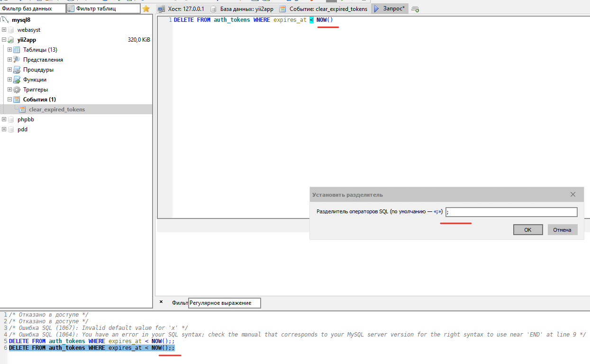Expand the Представления node
The image size is (590, 364).
(10, 60)
